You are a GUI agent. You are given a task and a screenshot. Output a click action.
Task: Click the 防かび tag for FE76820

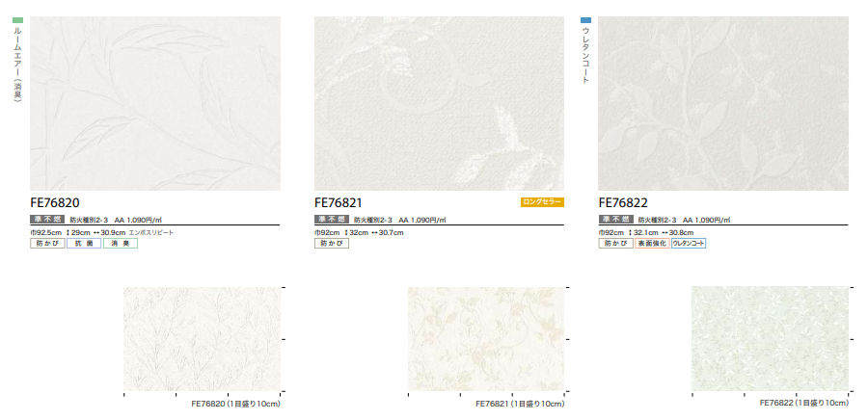[46, 244]
